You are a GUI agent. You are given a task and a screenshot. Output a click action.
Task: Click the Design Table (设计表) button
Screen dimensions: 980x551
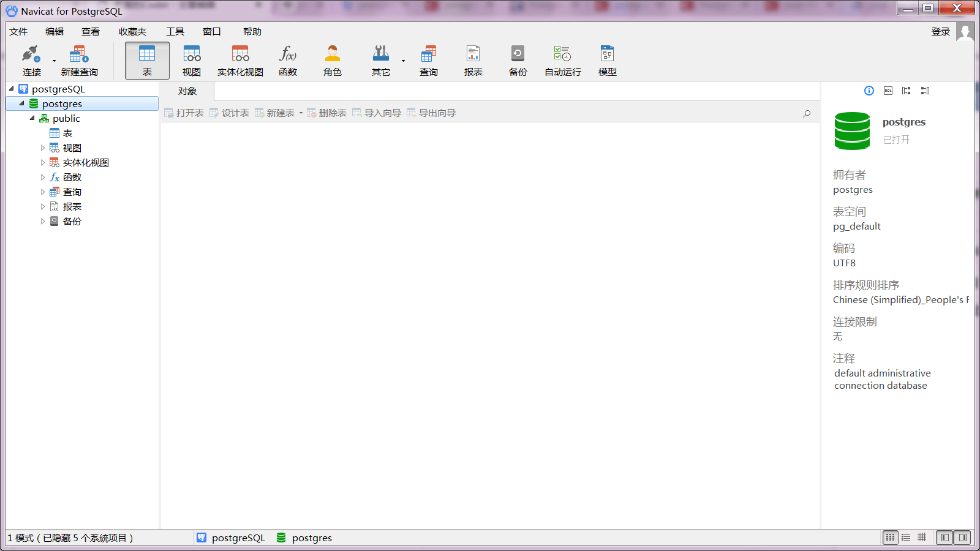229,113
